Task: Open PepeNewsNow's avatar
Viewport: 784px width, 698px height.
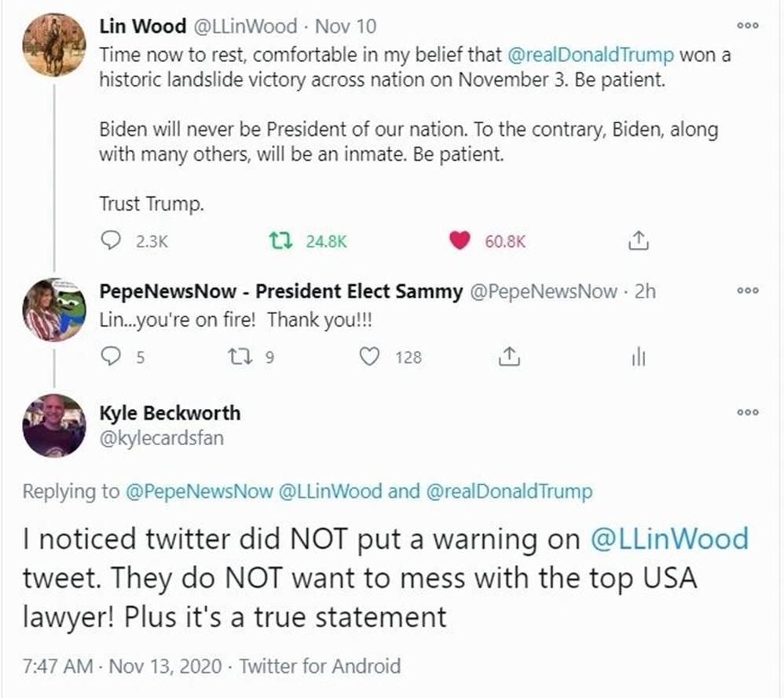Action: point(53,309)
